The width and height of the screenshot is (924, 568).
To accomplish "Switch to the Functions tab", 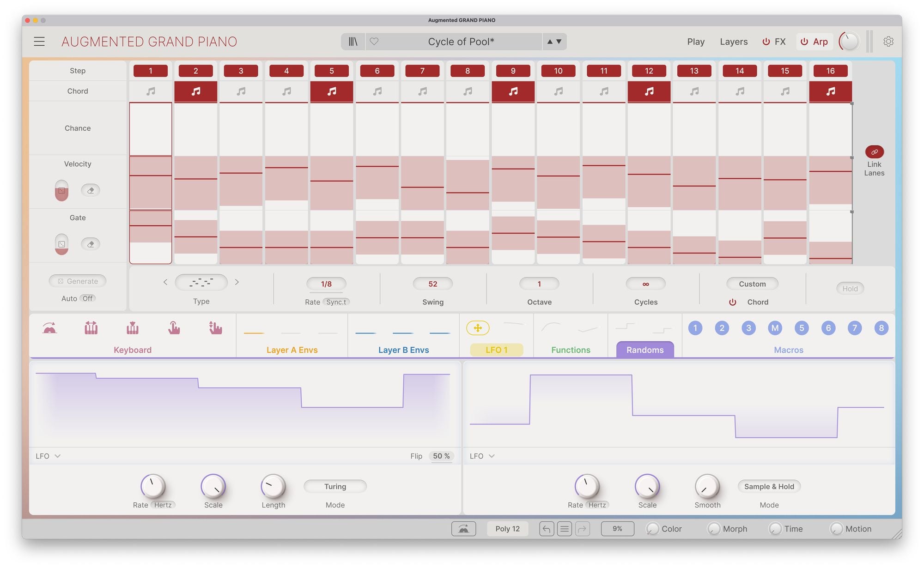I will tap(571, 350).
